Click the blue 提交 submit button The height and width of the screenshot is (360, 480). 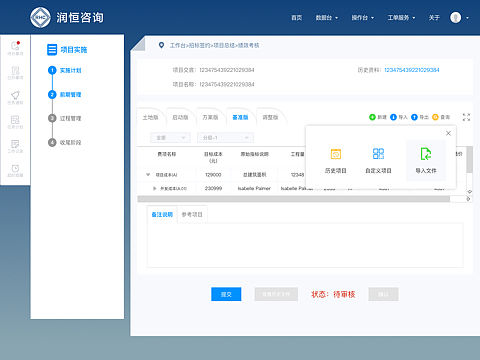pyautogui.click(x=226, y=294)
